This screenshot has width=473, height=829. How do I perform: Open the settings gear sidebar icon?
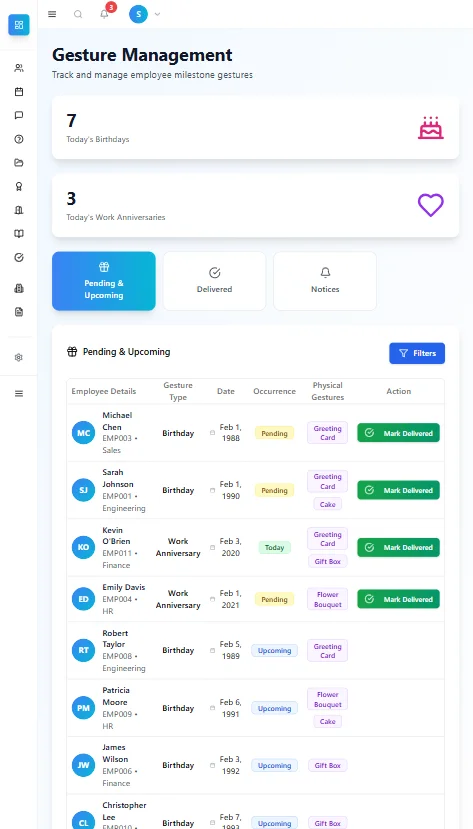point(18,357)
